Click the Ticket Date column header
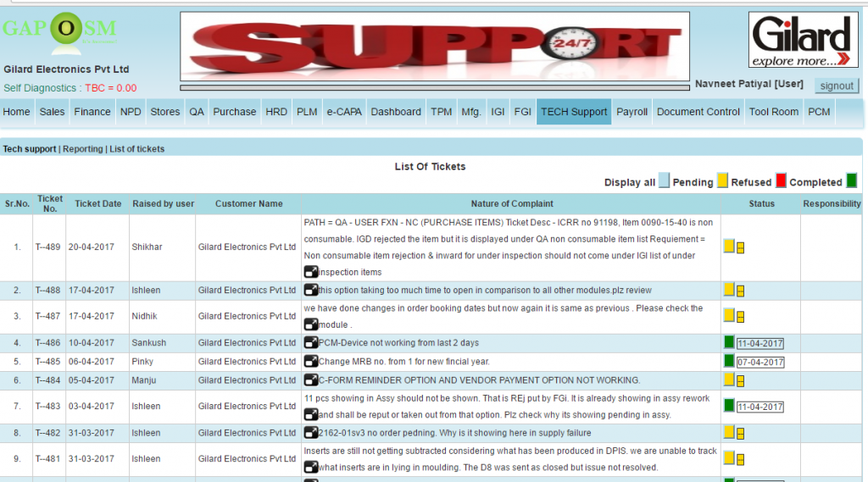868x482 pixels. 98,203
